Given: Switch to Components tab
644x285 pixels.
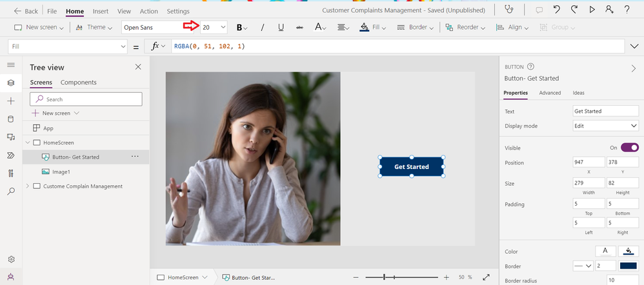Looking at the screenshot, I should coord(79,82).
